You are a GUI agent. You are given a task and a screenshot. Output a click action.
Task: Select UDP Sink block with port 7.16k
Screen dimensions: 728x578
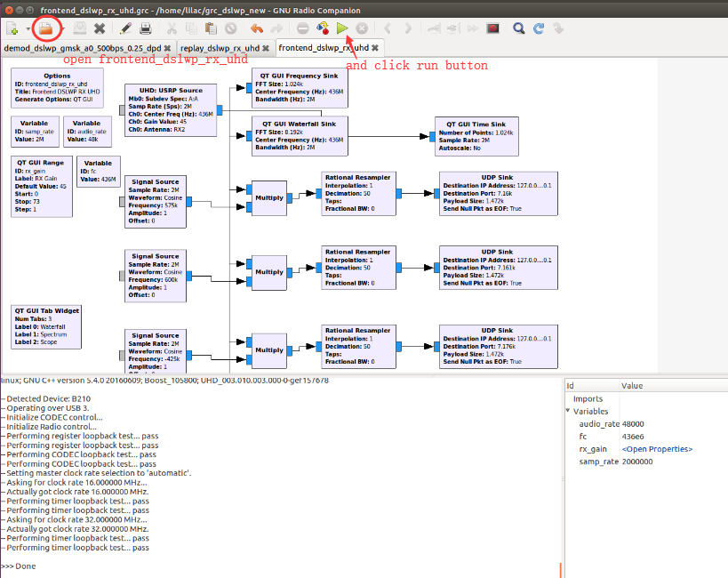click(x=498, y=193)
